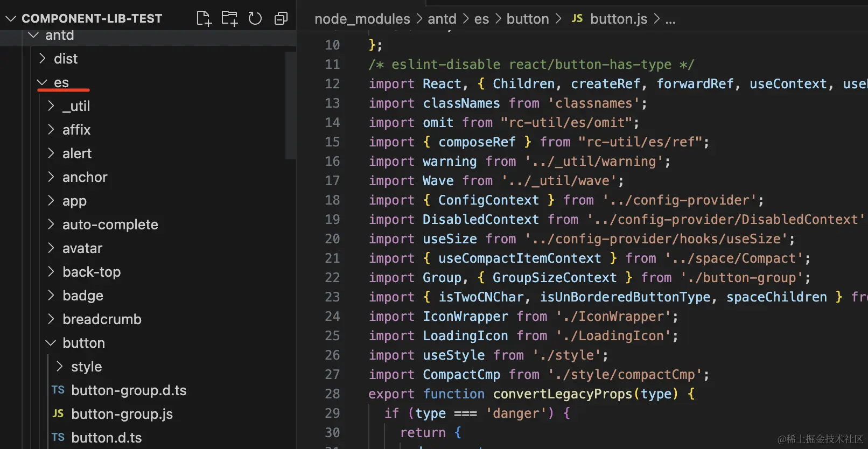This screenshot has width=868, height=449.
Task: Click GroupSizeContext on line 22
Action: [x=555, y=278]
